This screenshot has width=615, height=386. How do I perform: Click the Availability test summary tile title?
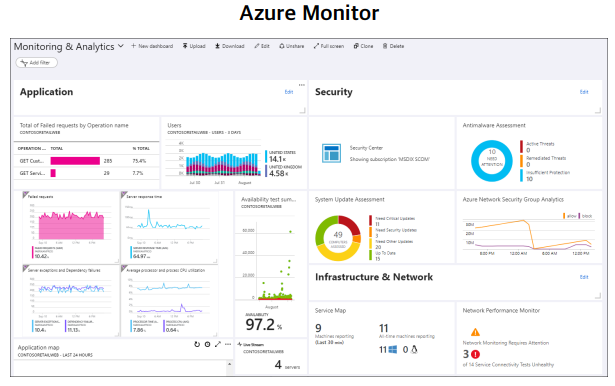pyautogui.click(x=268, y=200)
